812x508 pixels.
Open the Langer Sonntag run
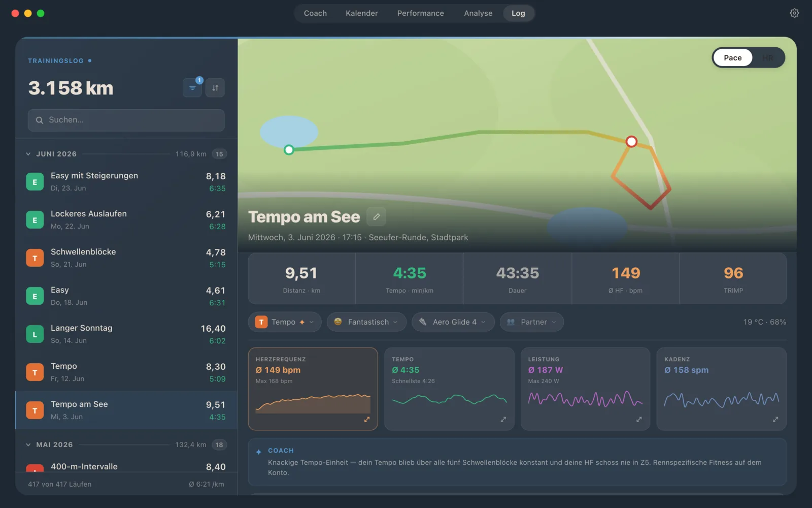(126, 334)
